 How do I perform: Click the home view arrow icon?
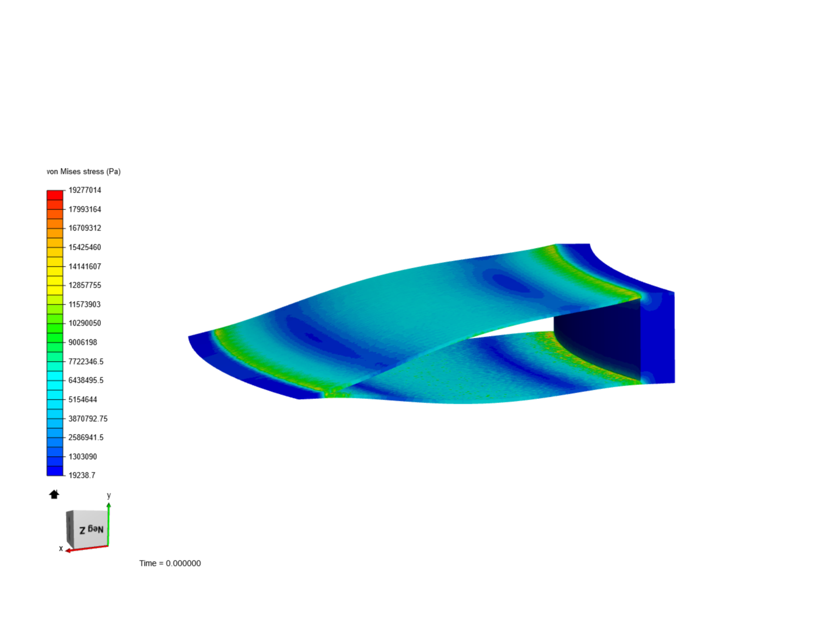coord(54,494)
